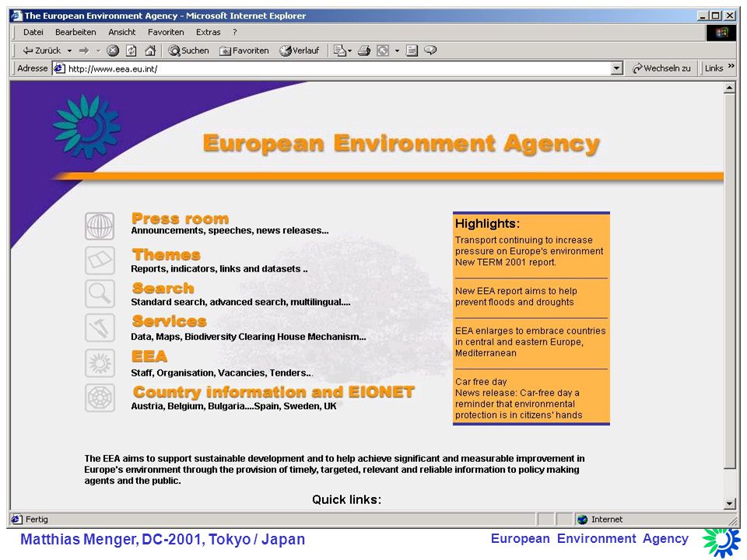Screen dimensions: 747x560
Task: Click the edit document toolbar icon
Action: point(412,51)
